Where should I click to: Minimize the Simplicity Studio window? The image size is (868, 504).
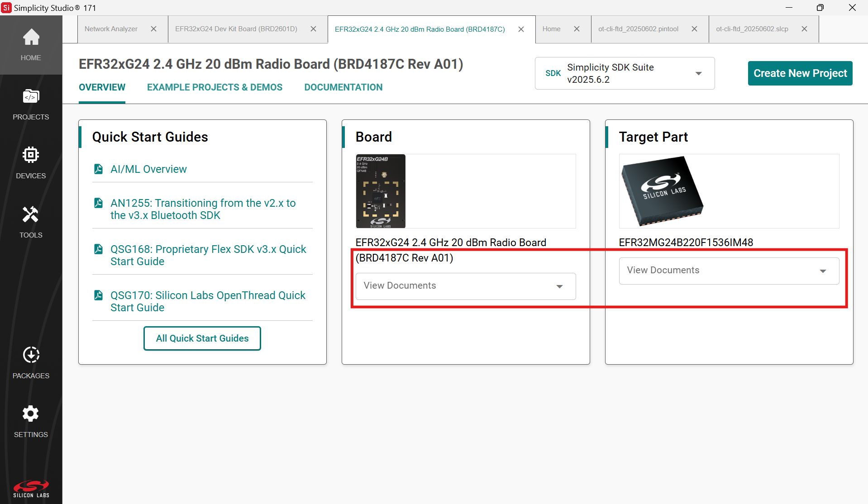(789, 8)
